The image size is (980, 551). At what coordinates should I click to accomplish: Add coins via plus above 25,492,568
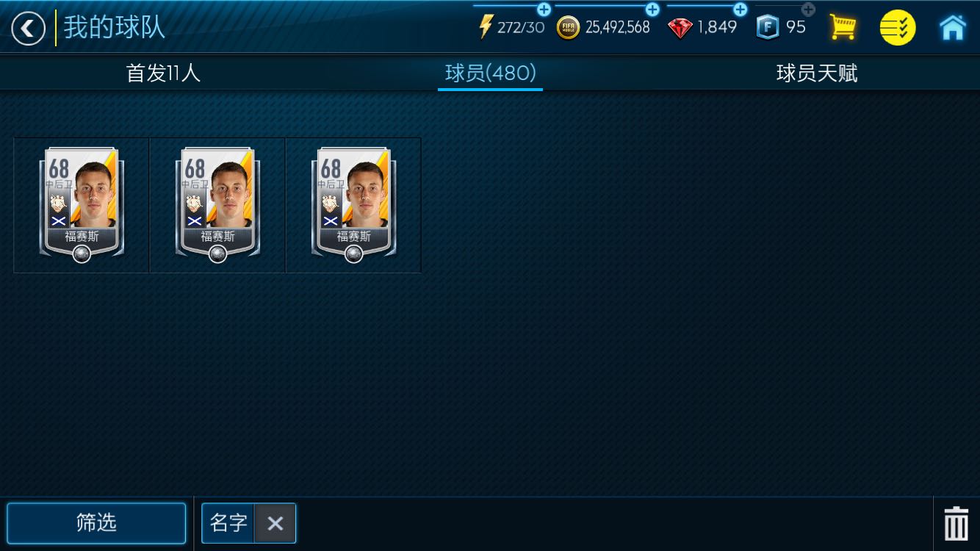652,10
